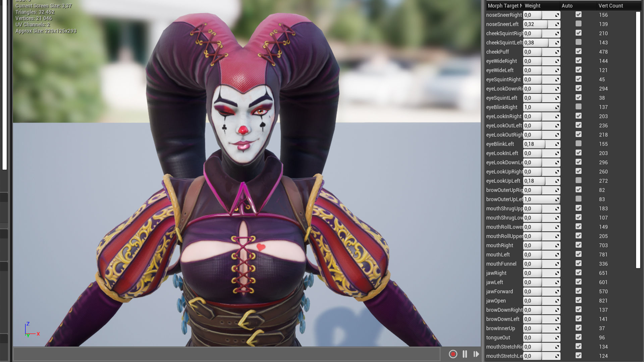This screenshot has width=644, height=362.
Task: Pause the animation playback
Action: point(465,354)
